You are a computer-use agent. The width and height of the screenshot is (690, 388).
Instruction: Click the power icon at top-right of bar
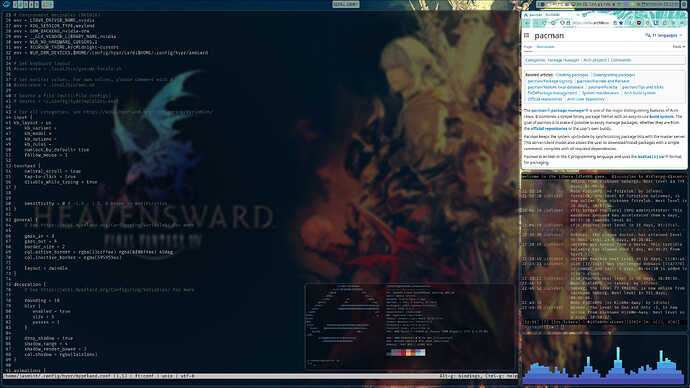click(684, 4)
